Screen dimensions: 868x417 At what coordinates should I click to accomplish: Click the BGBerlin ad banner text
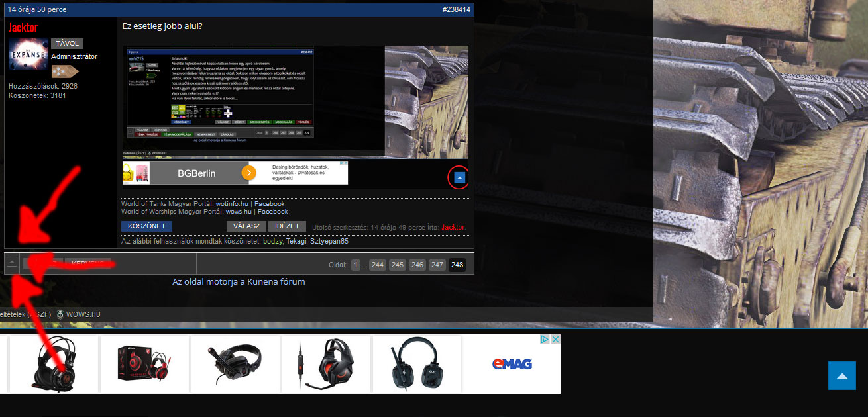pyautogui.click(x=197, y=173)
